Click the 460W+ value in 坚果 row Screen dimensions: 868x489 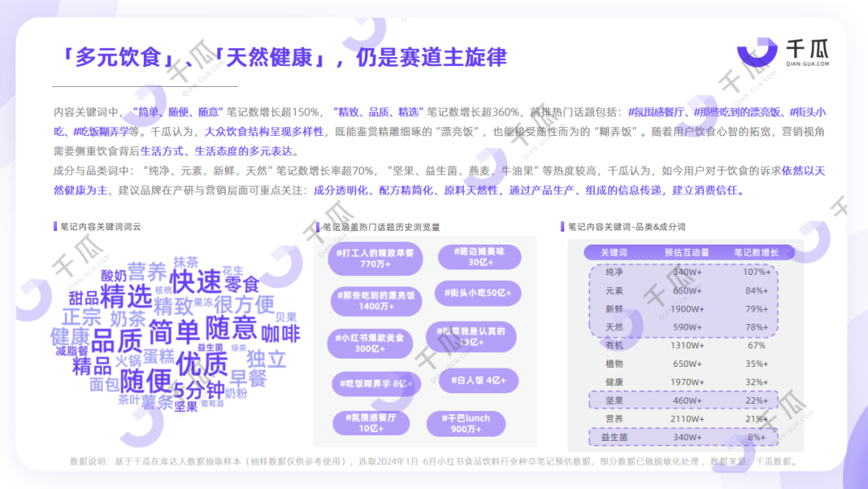687,401
